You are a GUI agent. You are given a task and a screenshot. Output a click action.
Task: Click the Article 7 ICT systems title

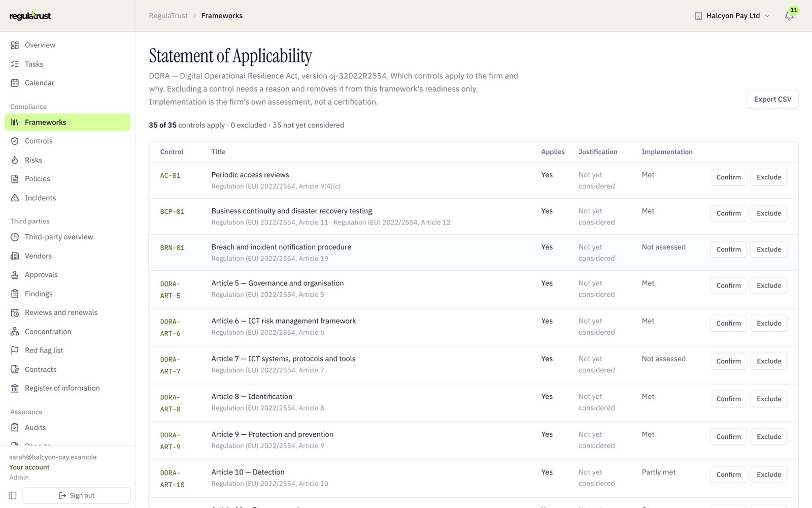[283, 359]
